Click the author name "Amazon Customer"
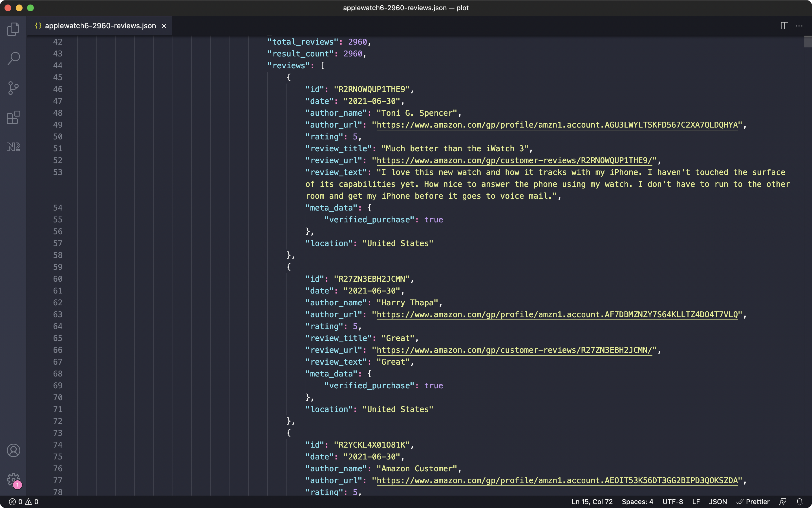 click(x=417, y=469)
